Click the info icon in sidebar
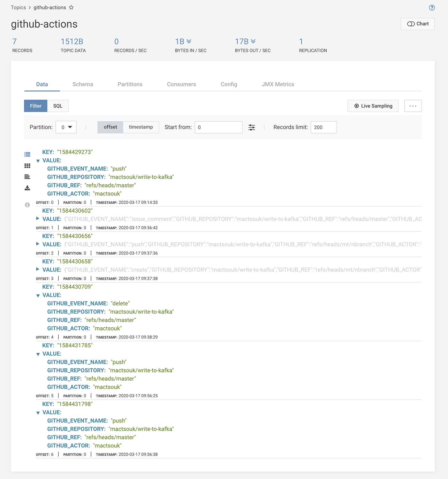The width and height of the screenshot is (448, 479). click(x=27, y=205)
